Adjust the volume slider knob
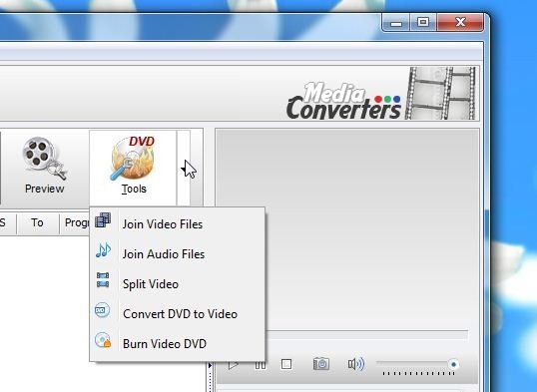The width and height of the screenshot is (537, 392). click(x=453, y=364)
